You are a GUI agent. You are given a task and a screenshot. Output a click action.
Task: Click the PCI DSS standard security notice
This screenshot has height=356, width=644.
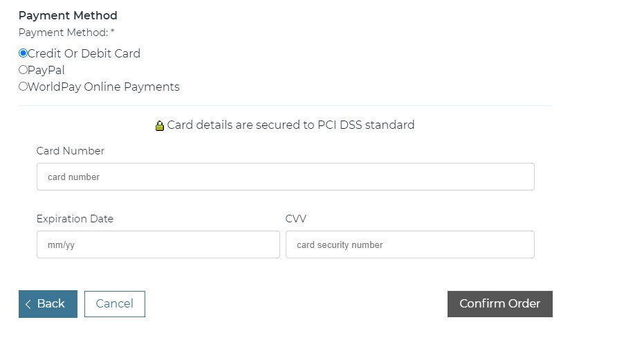(x=291, y=125)
